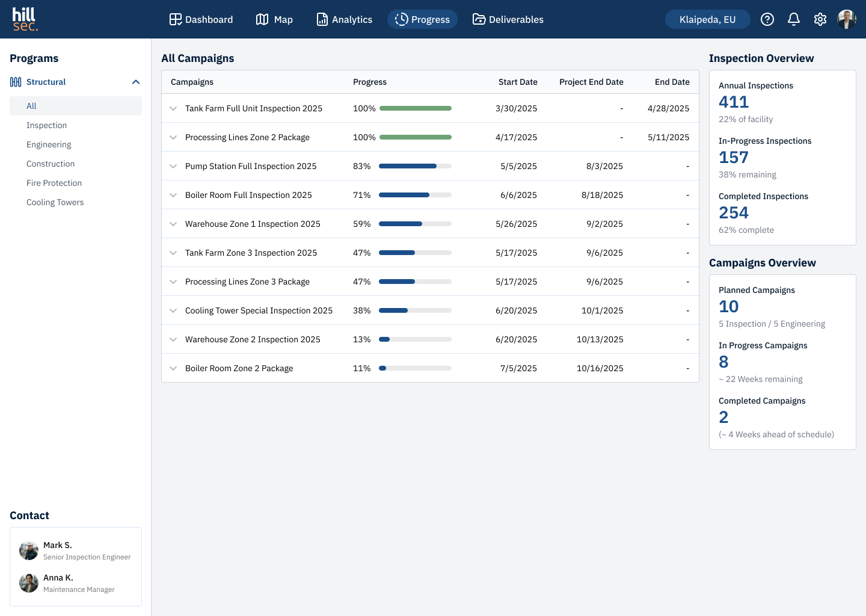
Task: Open Mark S. contact avatar
Action: point(29,550)
